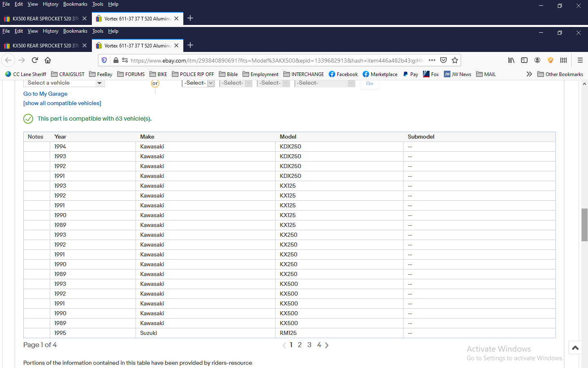Go to the Firefox home page icon
The height and width of the screenshot is (368, 588).
click(48, 60)
